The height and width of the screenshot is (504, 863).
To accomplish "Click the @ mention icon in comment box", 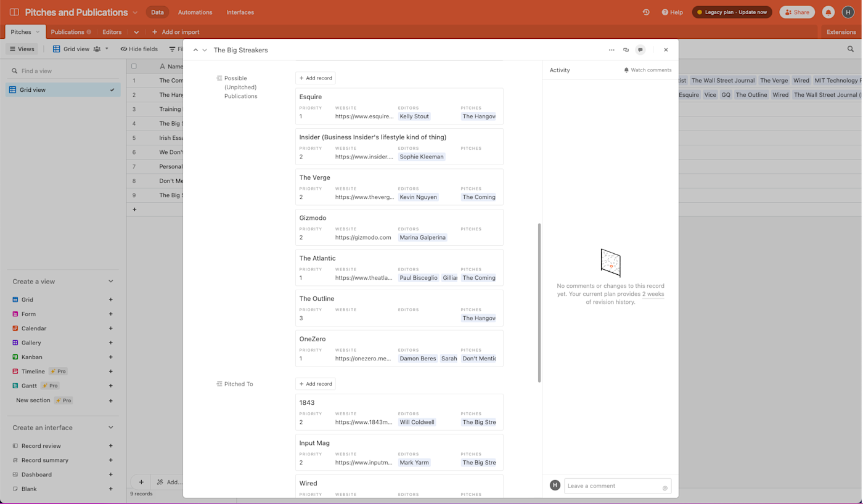I will [x=665, y=488].
